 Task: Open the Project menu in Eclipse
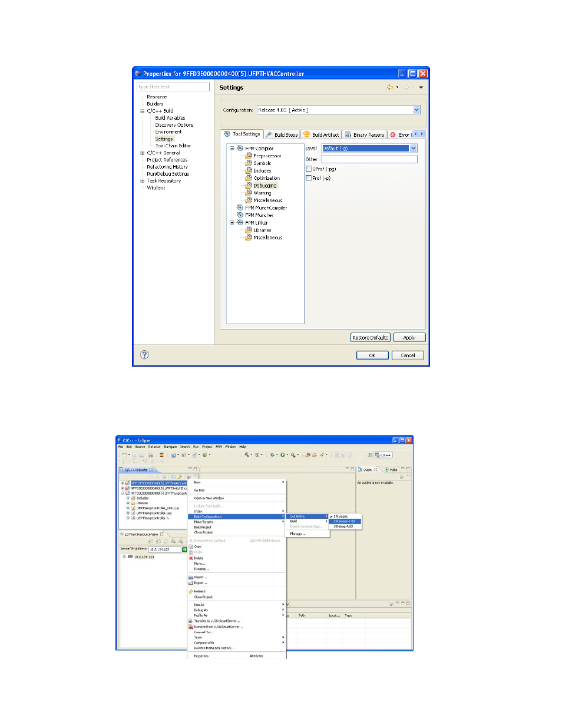point(207,447)
